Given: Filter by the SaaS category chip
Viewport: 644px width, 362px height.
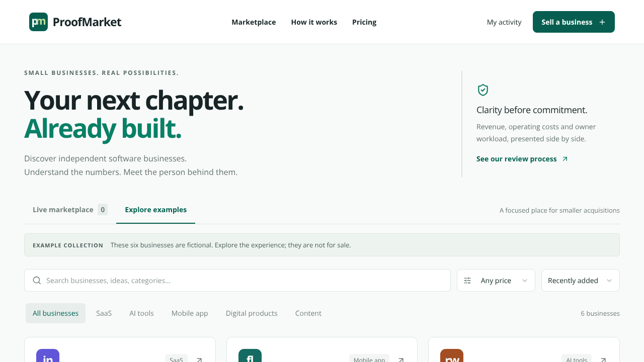Looking at the screenshot, I should pyautogui.click(x=104, y=313).
